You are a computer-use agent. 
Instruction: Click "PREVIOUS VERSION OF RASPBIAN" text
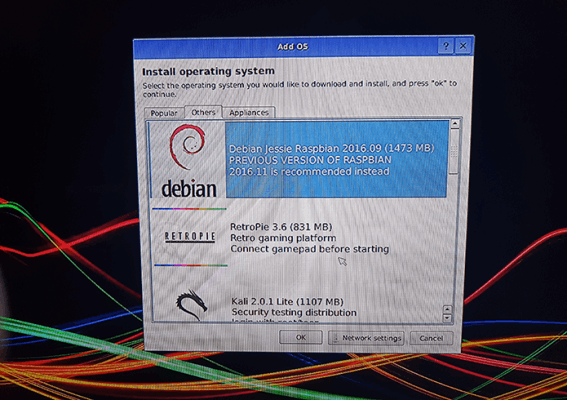click(310, 160)
